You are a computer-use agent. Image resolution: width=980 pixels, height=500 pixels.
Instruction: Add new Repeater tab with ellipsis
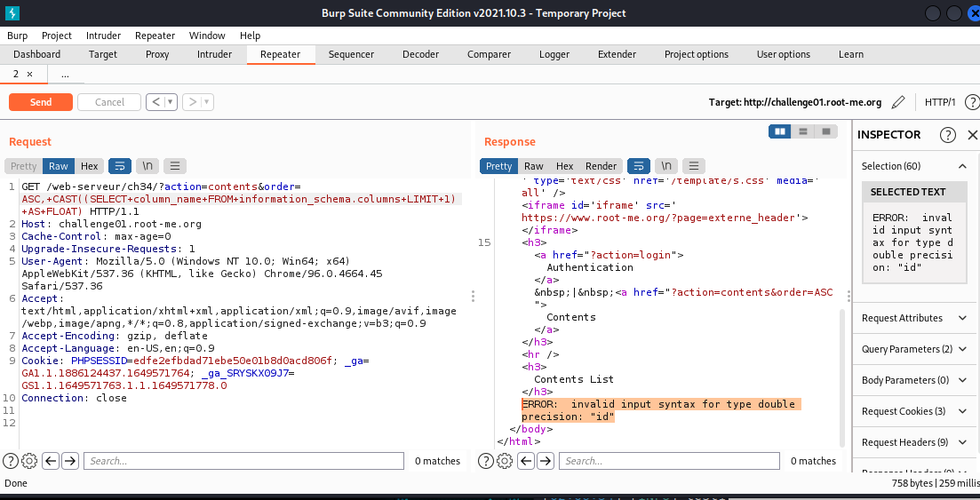tap(65, 75)
